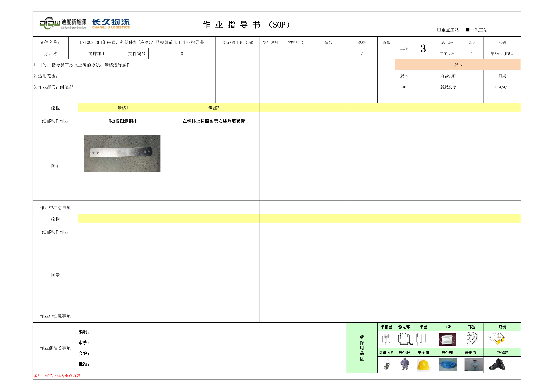The height and width of the screenshot is (392, 554).
Task: Click the copper busbar photo
Action: tap(122, 153)
